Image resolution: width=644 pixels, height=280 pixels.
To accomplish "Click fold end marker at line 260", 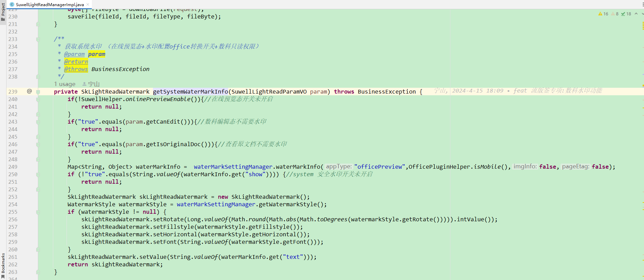I will click(x=38, y=250).
